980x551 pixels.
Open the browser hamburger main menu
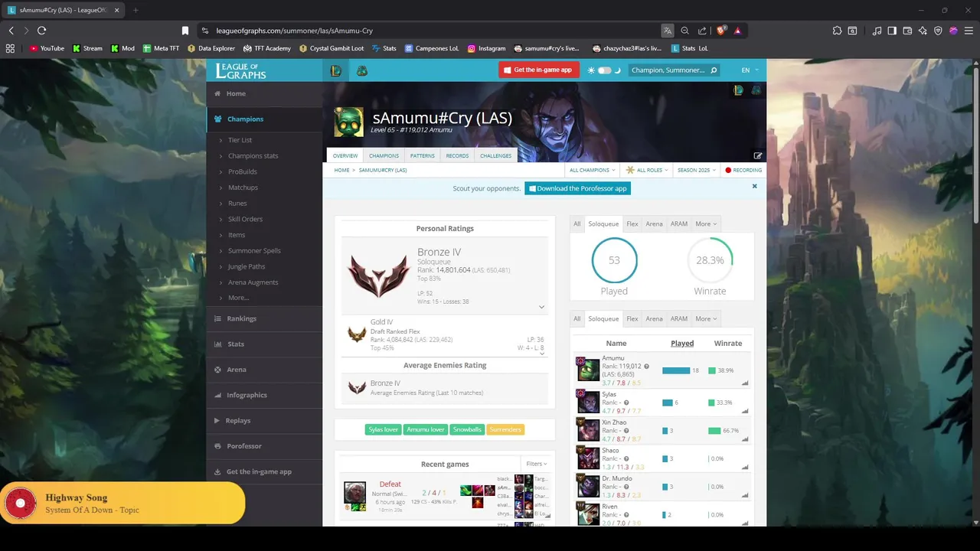point(969,31)
